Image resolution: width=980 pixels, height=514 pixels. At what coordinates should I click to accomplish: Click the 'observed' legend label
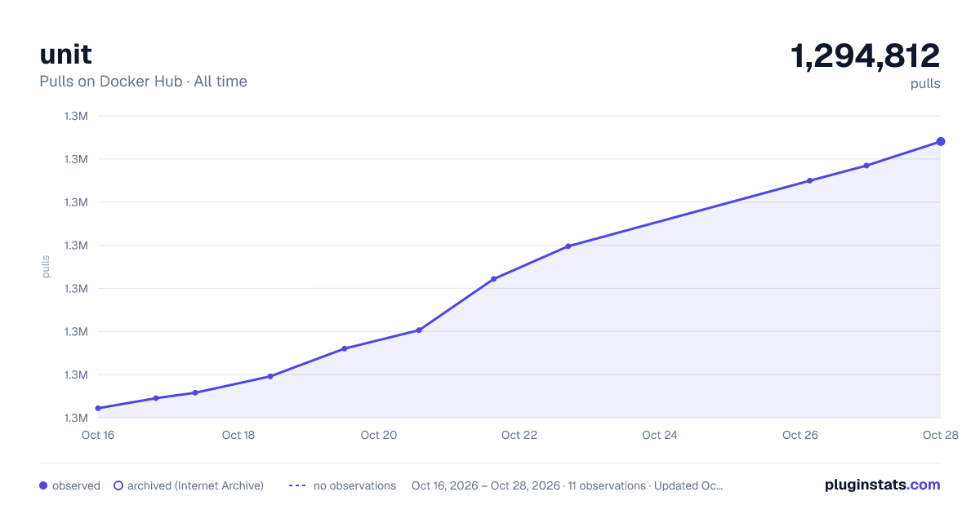coord(76,485)
